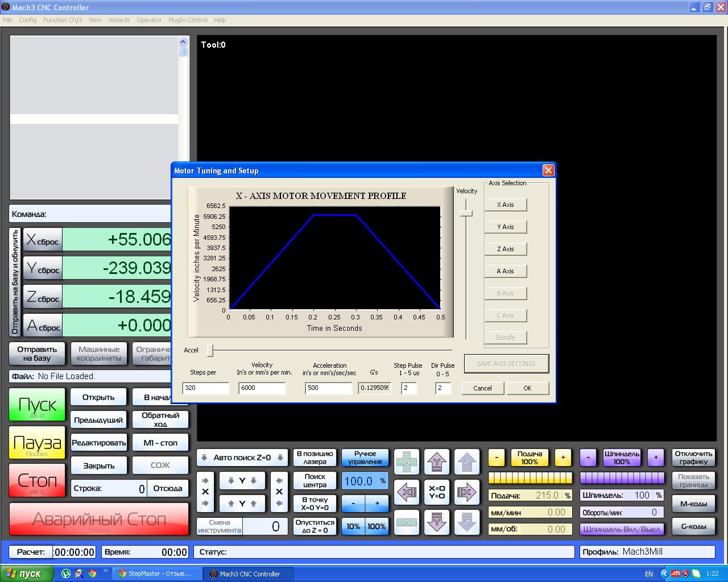Click the Steps per input field
Screen dimensions: 728x582
pyautogui.click(x=206, y=388)
